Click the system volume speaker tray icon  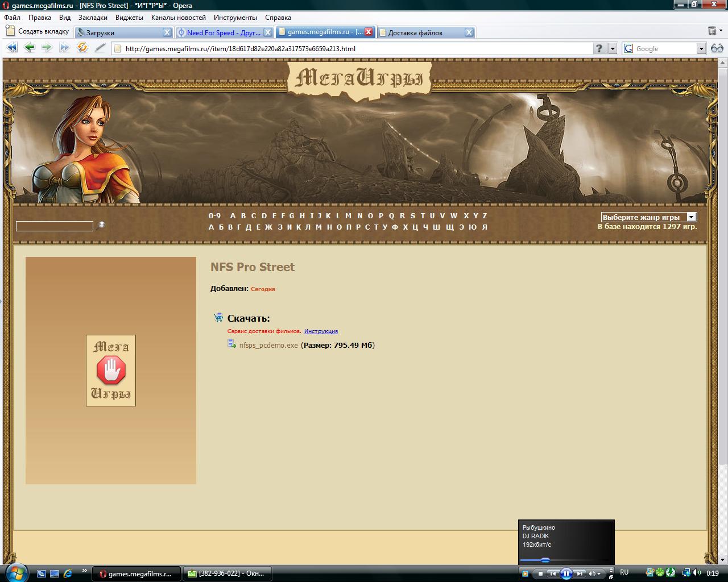698,573
